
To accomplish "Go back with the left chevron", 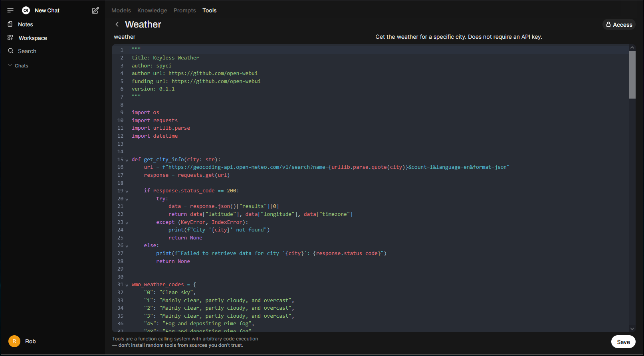I will [117, 24].
